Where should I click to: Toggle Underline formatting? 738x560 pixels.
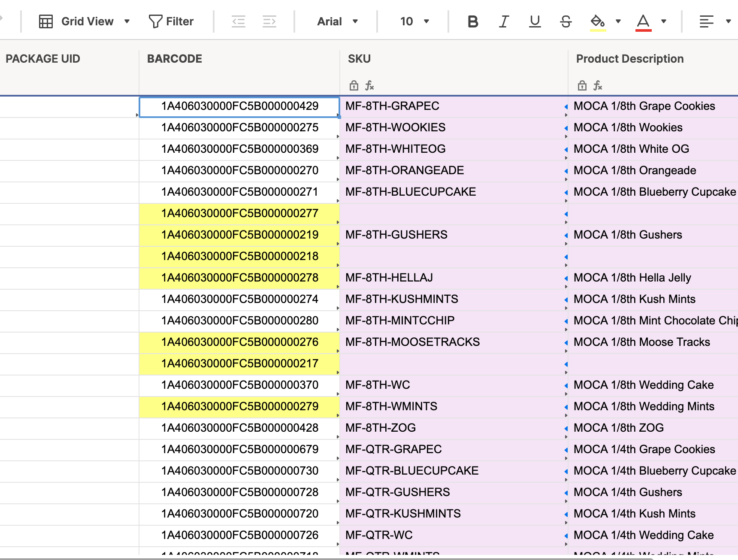coord(535,21)
